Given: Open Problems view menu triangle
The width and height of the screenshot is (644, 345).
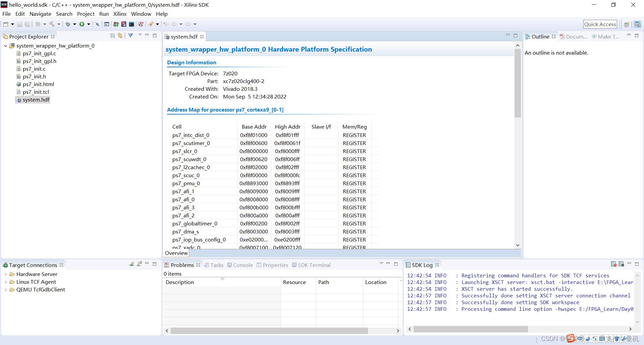Looking at the screenshot, I should tap(381, 263).
